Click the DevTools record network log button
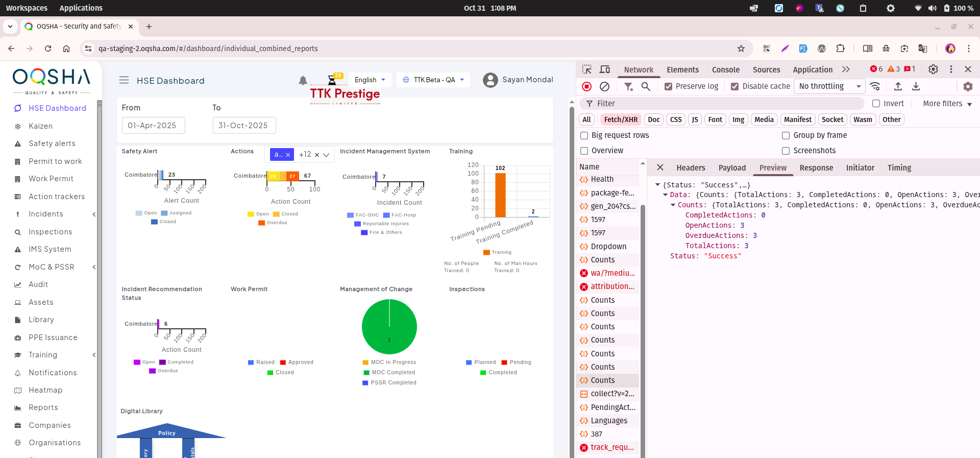This screenshot has height=458, width=980. click(x=587, y=86)
